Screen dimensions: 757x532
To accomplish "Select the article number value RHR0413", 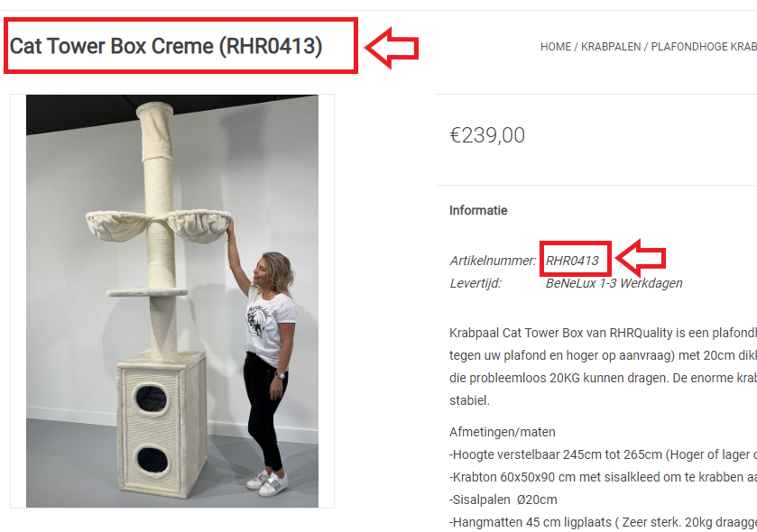I will click(572, 261).
